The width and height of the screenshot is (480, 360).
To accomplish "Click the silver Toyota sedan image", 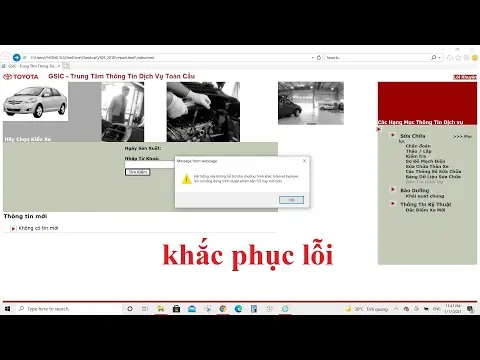I will tap(35, 102).
